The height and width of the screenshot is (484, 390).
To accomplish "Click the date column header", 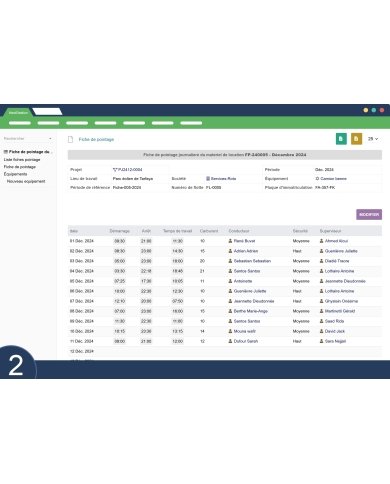I will click(74, 231).
